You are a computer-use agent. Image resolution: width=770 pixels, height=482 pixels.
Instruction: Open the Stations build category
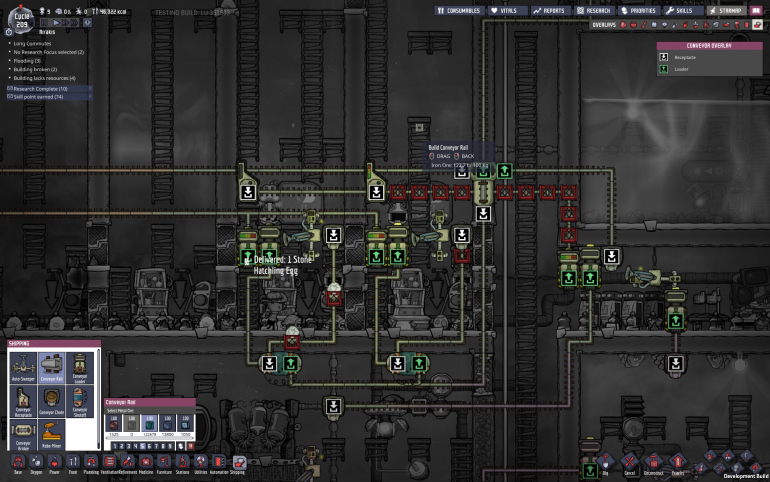(182, 462)
